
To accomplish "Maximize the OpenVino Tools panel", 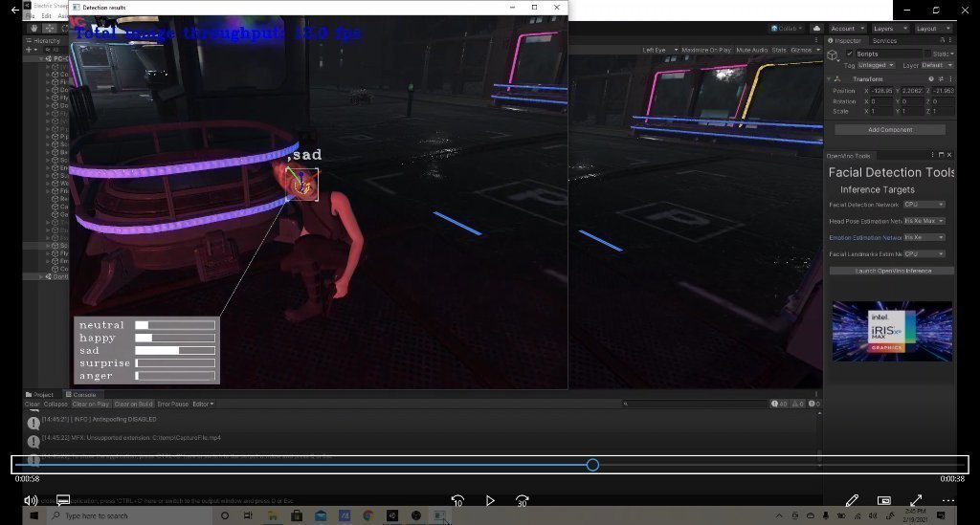I will (x=942, y=155).
